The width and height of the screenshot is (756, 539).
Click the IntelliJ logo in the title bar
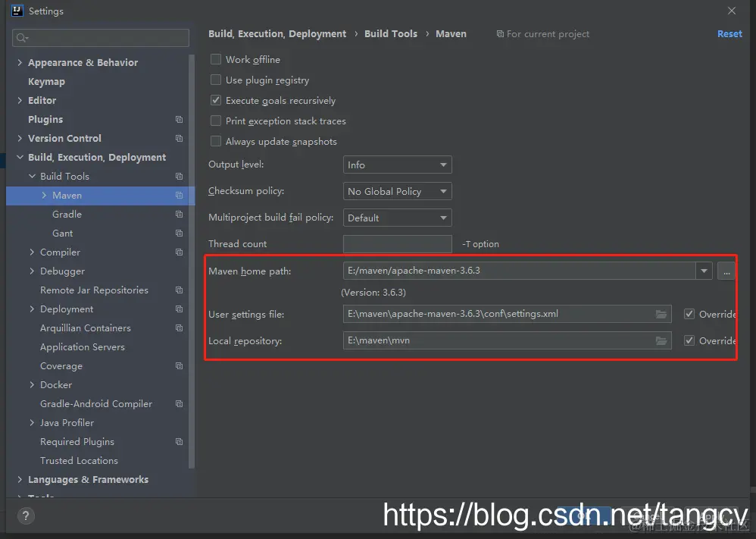tap(17, 11)
